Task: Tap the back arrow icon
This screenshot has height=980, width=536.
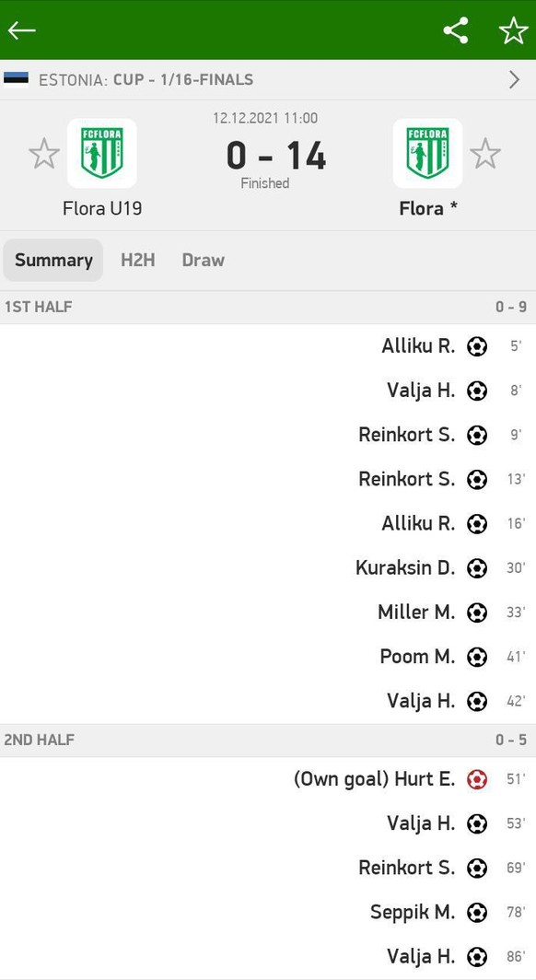Action: pyautogui.click(x=21, y=30)
